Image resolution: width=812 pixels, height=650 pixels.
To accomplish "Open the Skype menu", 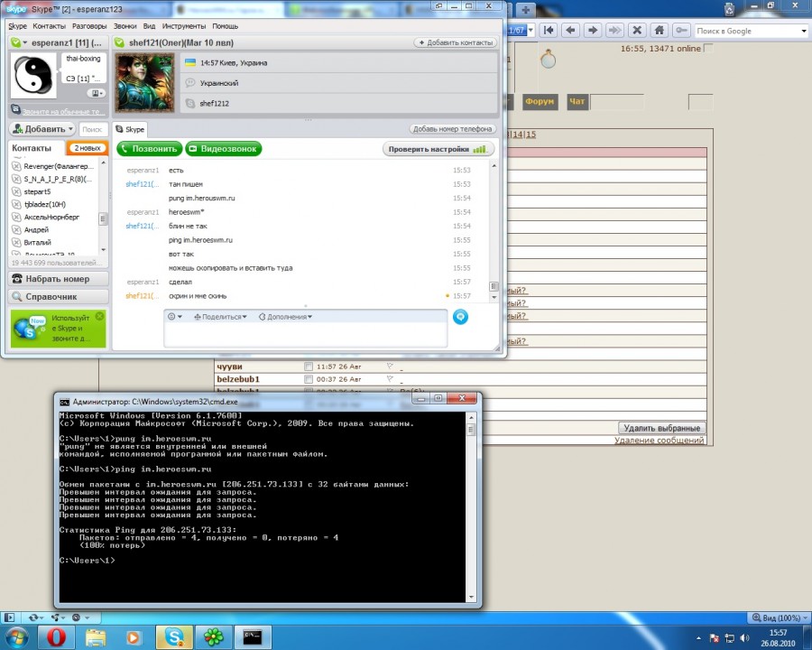I will [x=18, y=26].
